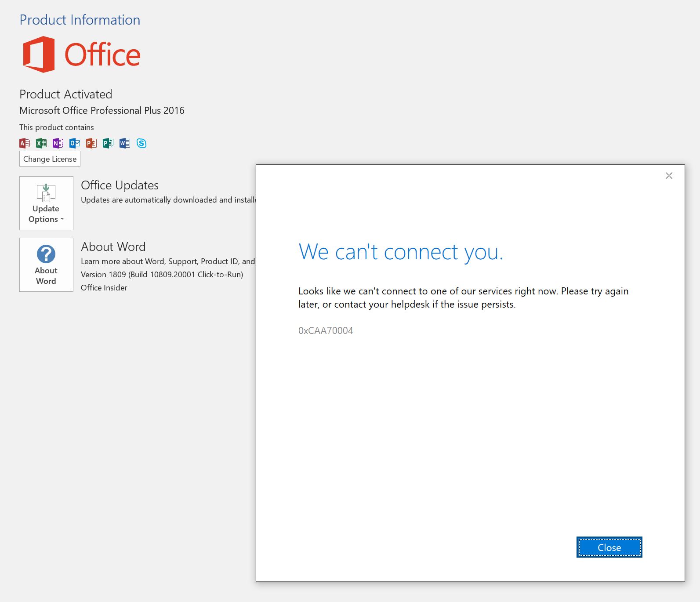The height and width of the screenshot is (602, 700).
Task: Click the 'Version 1809 (Build 10809.20001 Click-to-Run)' text
Action: click(162, 274)
